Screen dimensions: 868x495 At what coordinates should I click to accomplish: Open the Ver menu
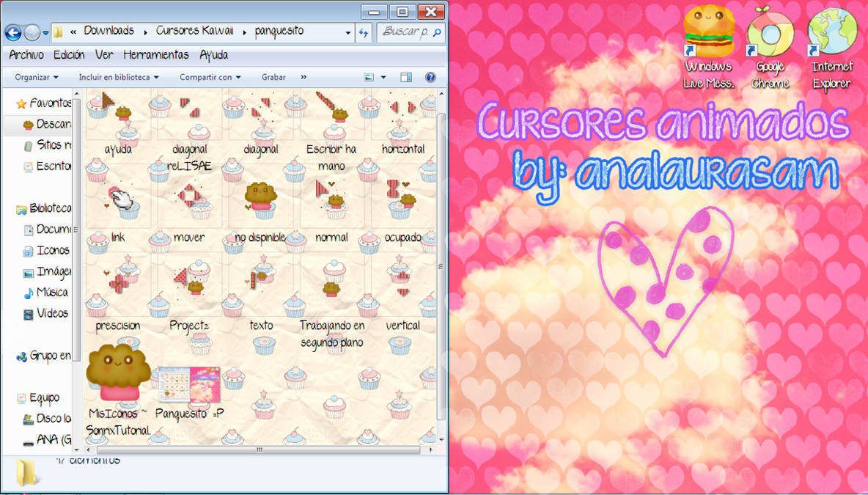click(x=104, y=55)
